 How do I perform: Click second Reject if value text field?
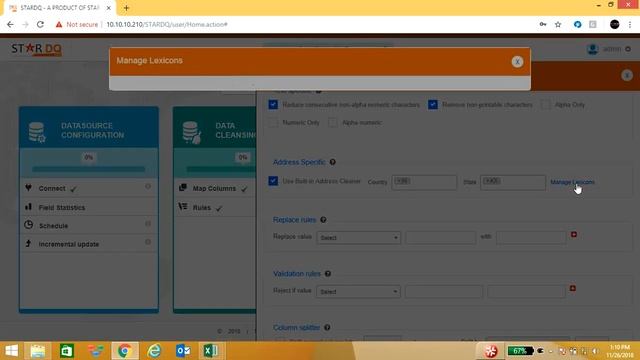click(x=526, y=291)
